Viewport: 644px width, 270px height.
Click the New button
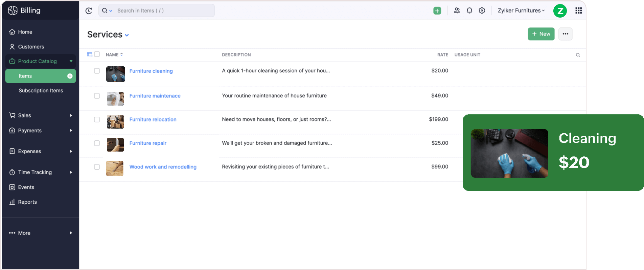(541, 34)
